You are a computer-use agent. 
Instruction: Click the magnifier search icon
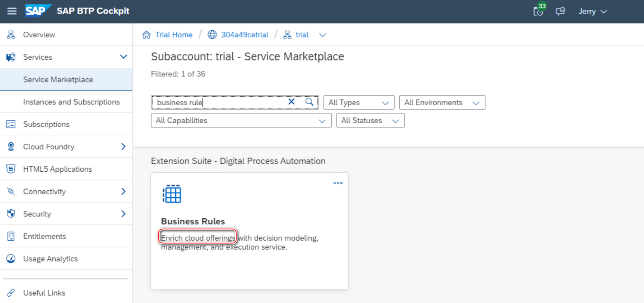tap(309, 101)
